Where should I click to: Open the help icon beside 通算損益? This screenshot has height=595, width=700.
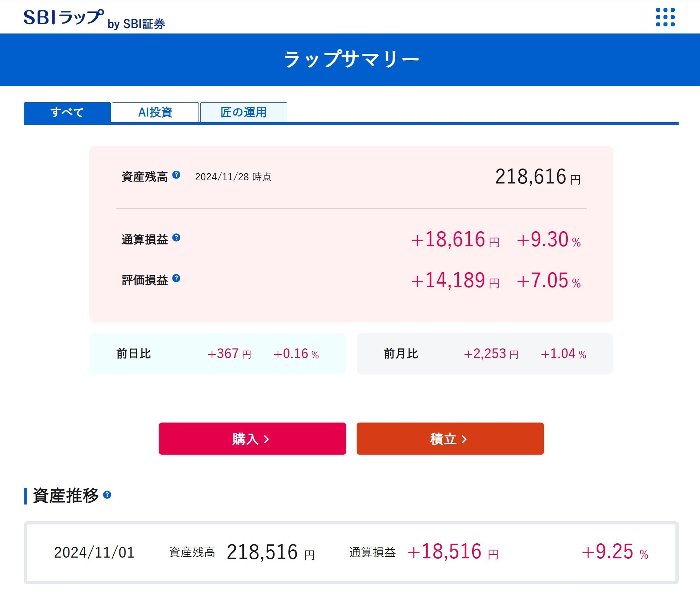coord(176,238)
